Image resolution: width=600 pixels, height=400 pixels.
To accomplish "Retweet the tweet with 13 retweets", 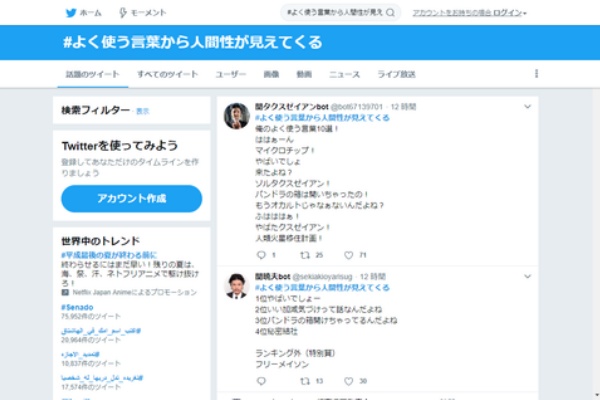I will click(x=305, y=381).
